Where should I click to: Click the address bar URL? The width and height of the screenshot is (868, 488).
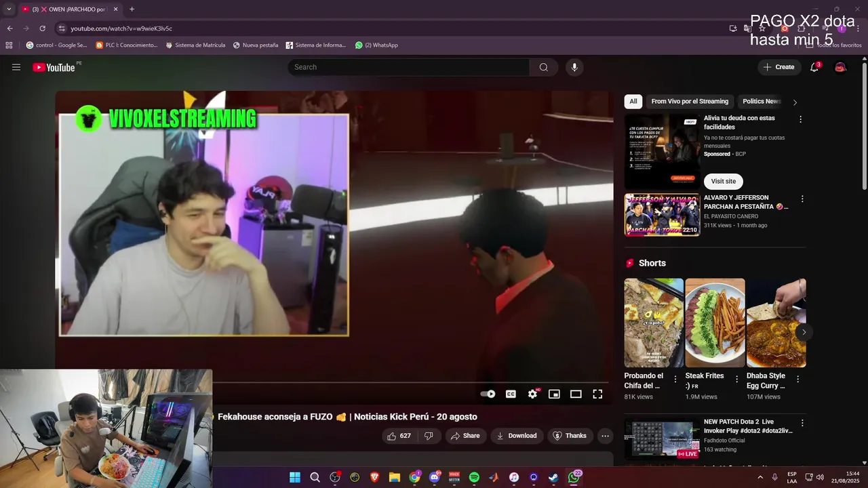click(121, 28)
